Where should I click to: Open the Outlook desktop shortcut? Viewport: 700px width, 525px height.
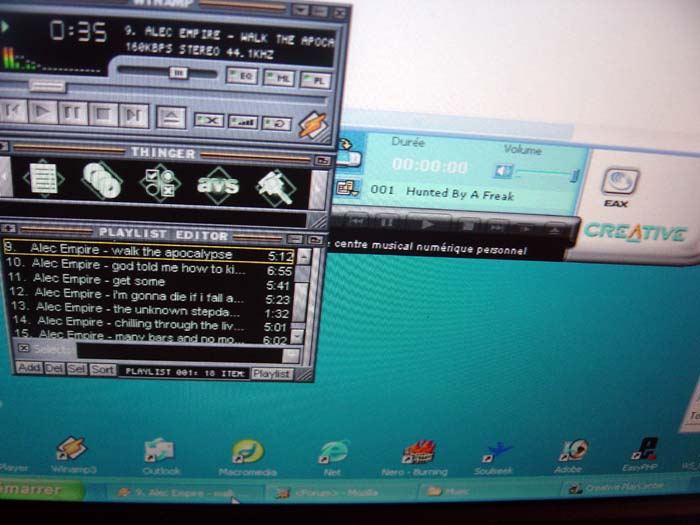click(161, 456)
